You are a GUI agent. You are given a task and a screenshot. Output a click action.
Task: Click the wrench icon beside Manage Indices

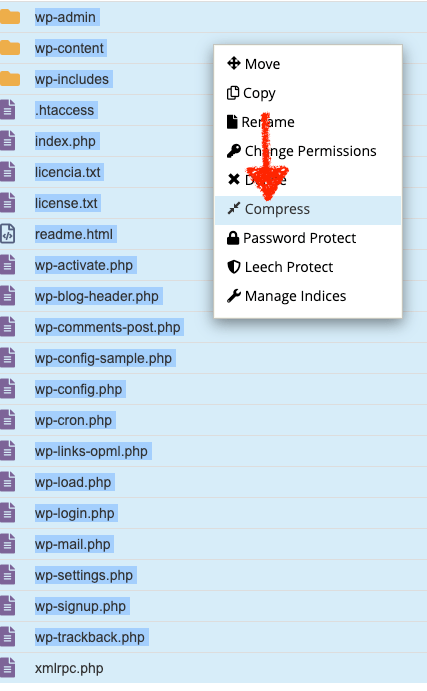tap(234, 296)
